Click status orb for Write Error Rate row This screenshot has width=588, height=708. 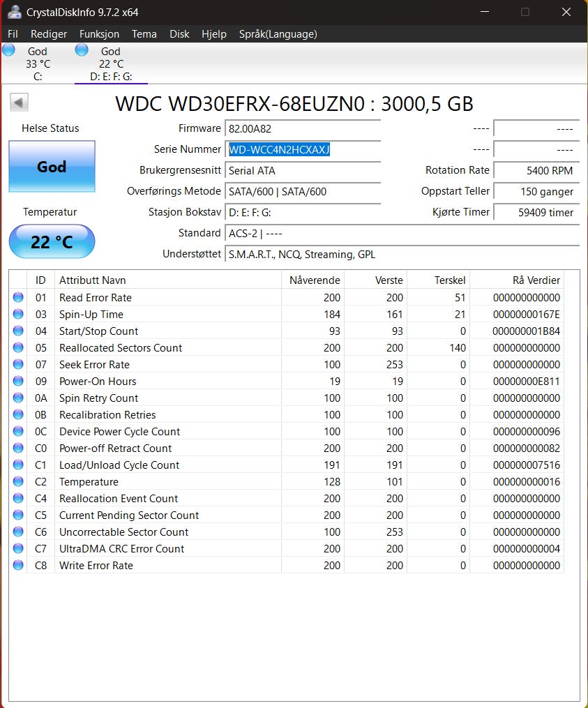click(18, 564)
